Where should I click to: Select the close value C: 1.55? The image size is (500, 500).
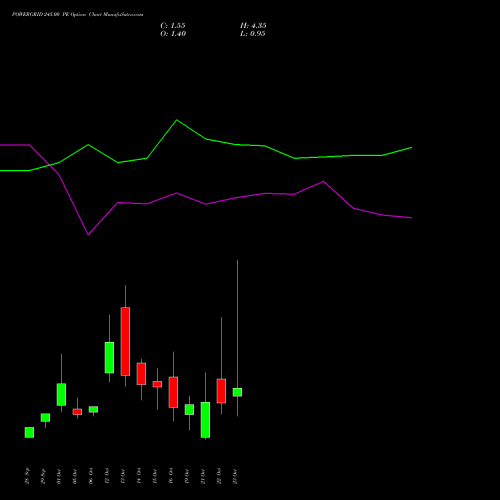point(173,26)
